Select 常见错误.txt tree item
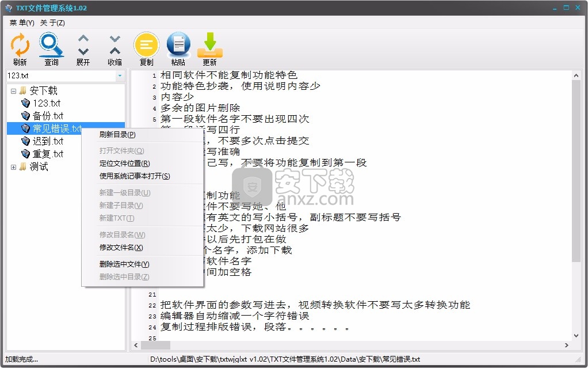588x368 pixels. click(x=58, y=128)
